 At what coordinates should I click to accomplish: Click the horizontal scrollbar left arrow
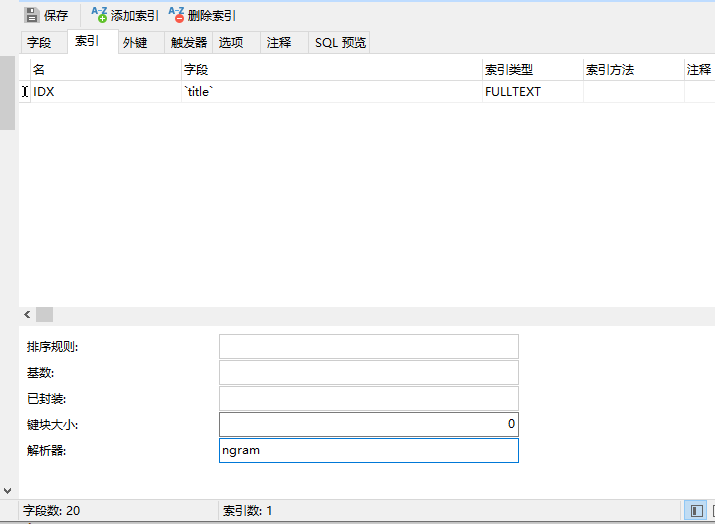27,314
